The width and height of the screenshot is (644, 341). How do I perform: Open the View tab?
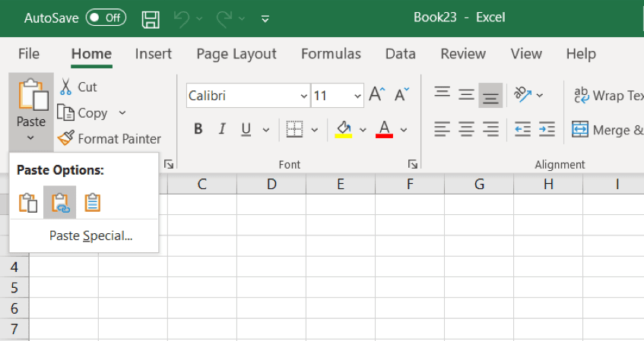[x=526, y=54]
